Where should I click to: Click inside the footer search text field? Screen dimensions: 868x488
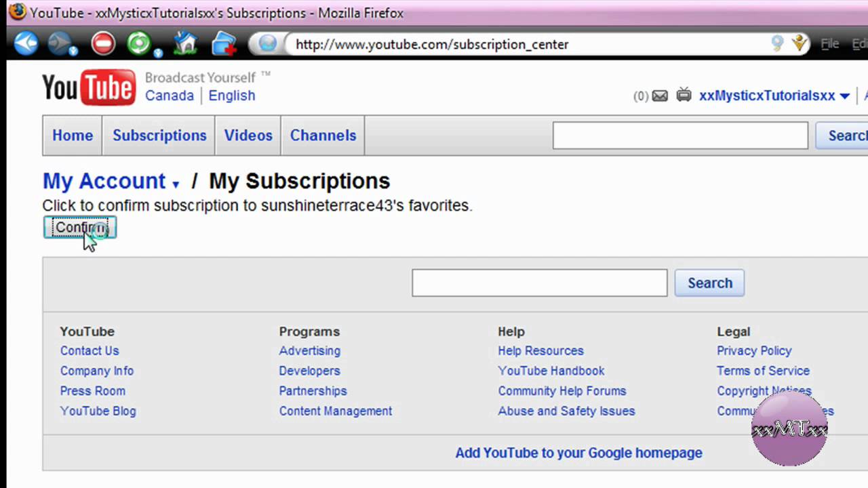(539, 283)
